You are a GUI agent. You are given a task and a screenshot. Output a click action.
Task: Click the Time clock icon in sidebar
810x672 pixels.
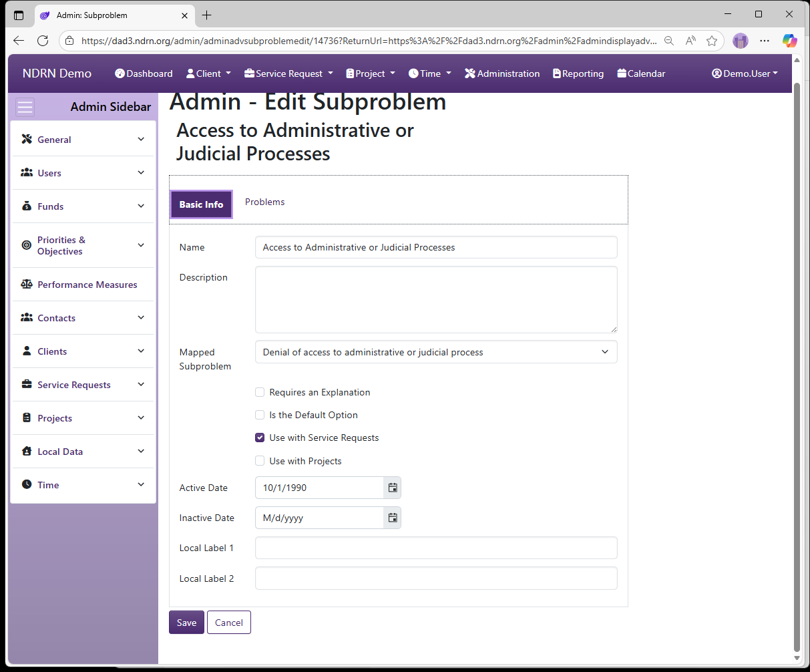pos(27,484)
